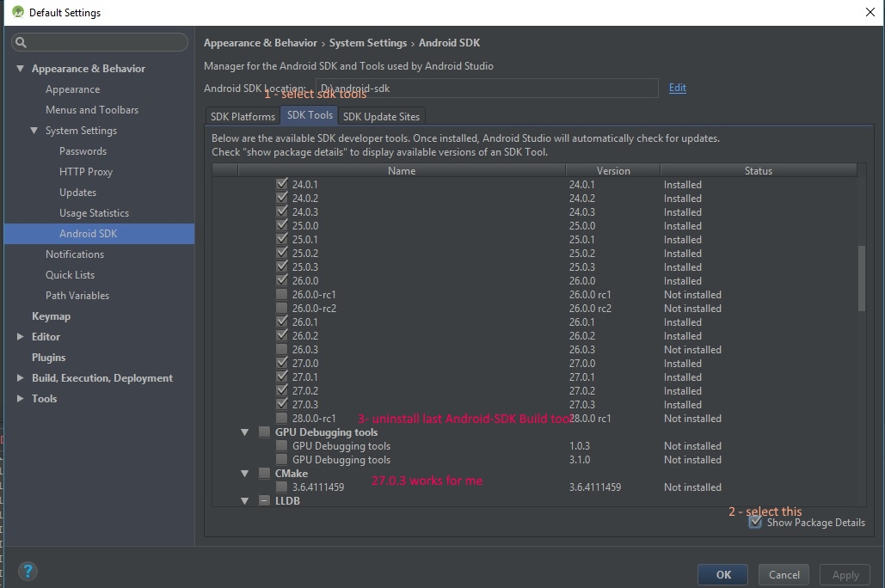The height and width of the screenshot is (588, 885).
Task: Select the SDK Tools tab
Action: (310, 115)
